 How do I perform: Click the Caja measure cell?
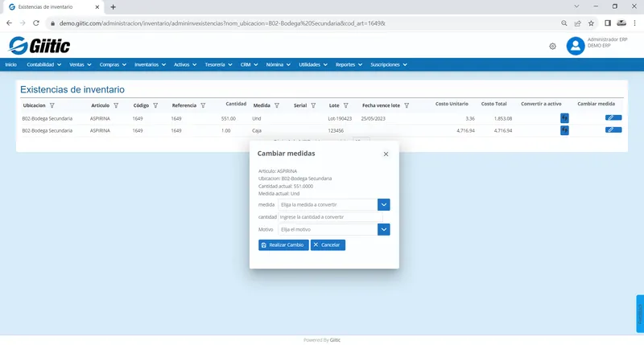point(257,130)
